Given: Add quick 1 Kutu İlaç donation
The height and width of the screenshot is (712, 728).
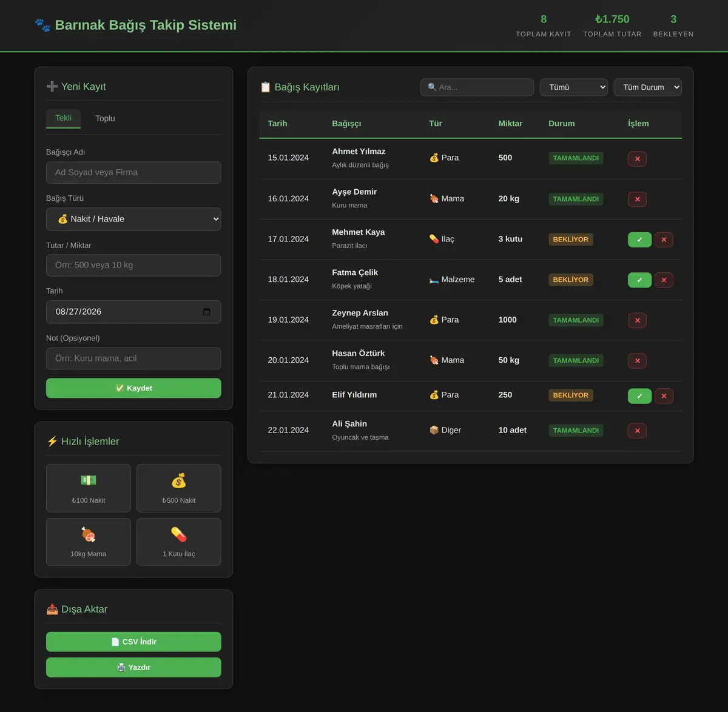Looking at the screenshot, I should pos(179,542).
